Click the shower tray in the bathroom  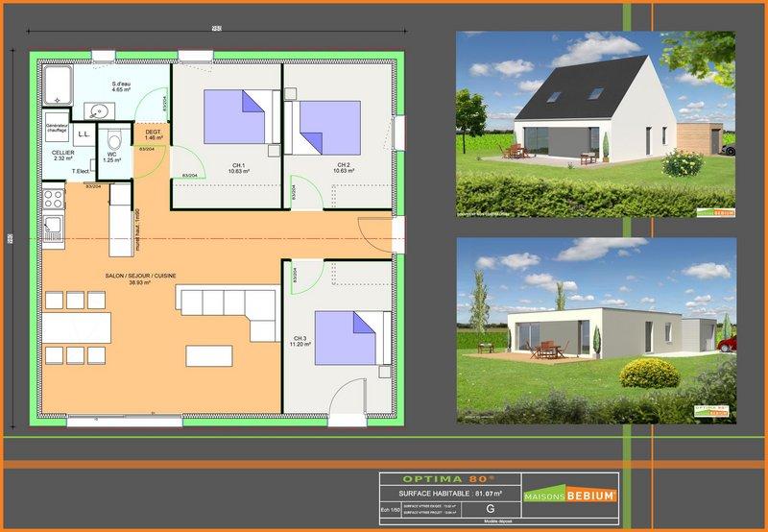tap(60, 85)
